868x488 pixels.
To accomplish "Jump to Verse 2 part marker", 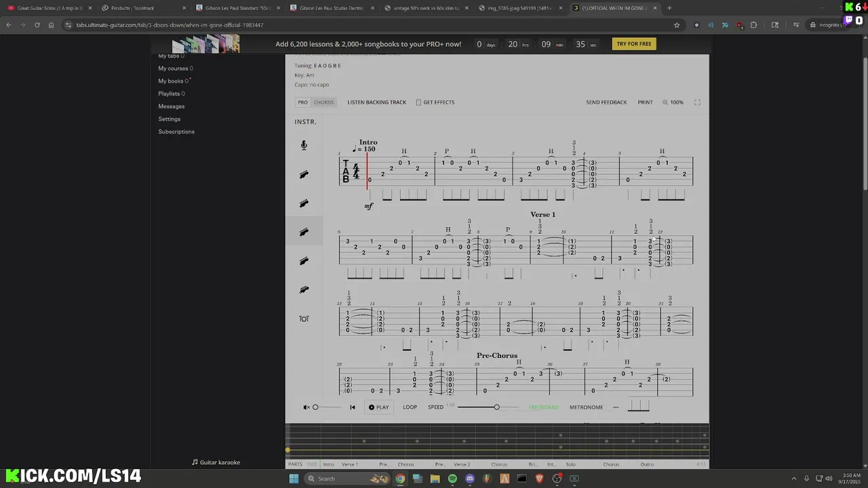I will coord(462,464).
